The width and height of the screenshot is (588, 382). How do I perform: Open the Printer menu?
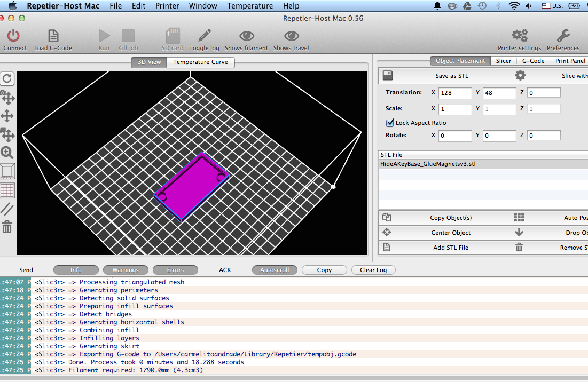(167, 6)
